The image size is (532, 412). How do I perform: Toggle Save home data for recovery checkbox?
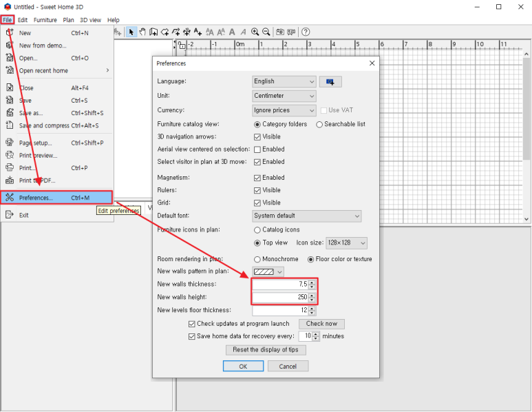pyautogui.click(x=192, y=337)
